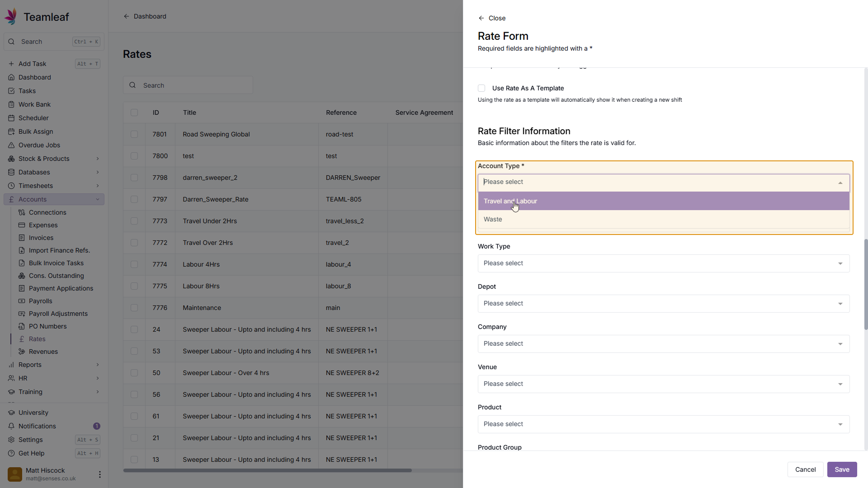Select all rows with header checkbox
The height and width of the screenshot is (488, 868).
(x=134, y=113)
